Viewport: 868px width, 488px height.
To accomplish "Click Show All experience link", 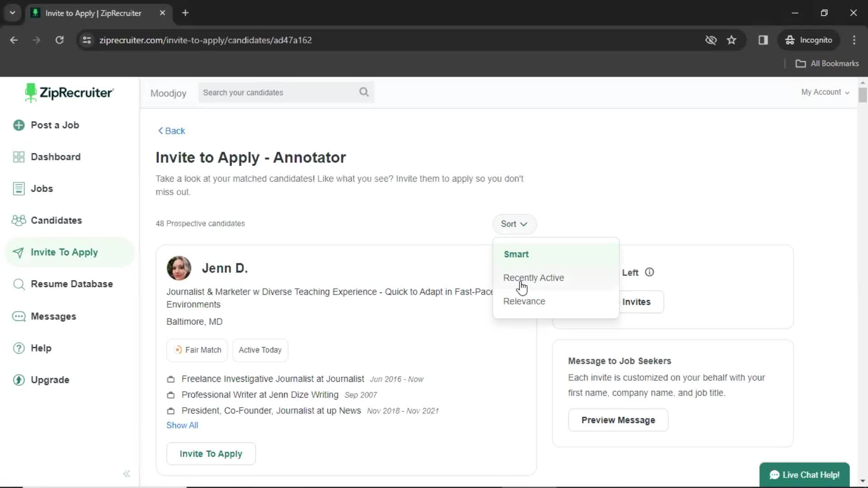I will pos(182,426).
